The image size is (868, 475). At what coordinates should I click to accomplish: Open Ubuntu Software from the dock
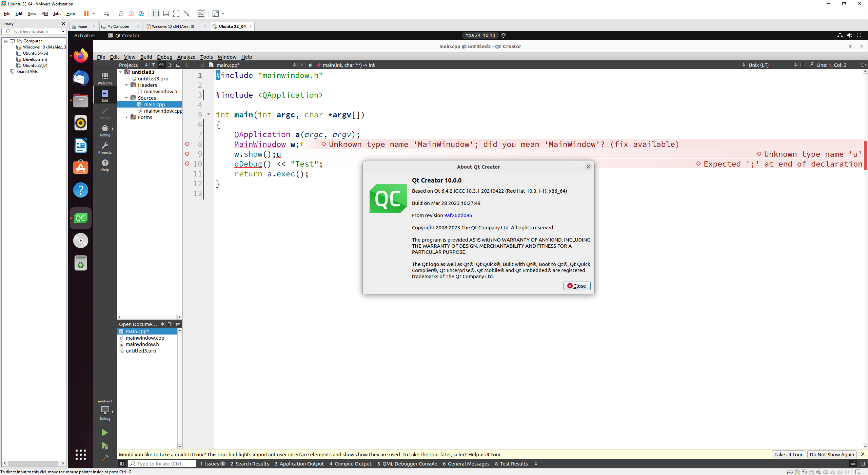[x=81, y=168]
